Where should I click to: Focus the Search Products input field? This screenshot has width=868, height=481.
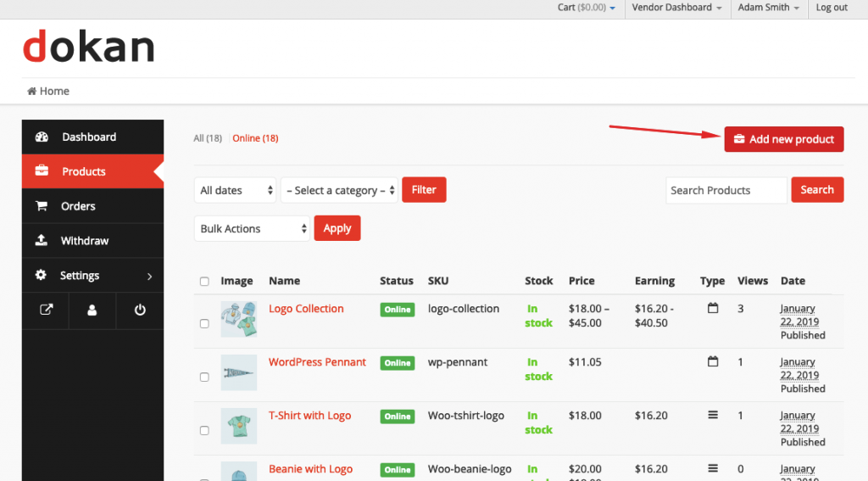[x=726, y=190]
